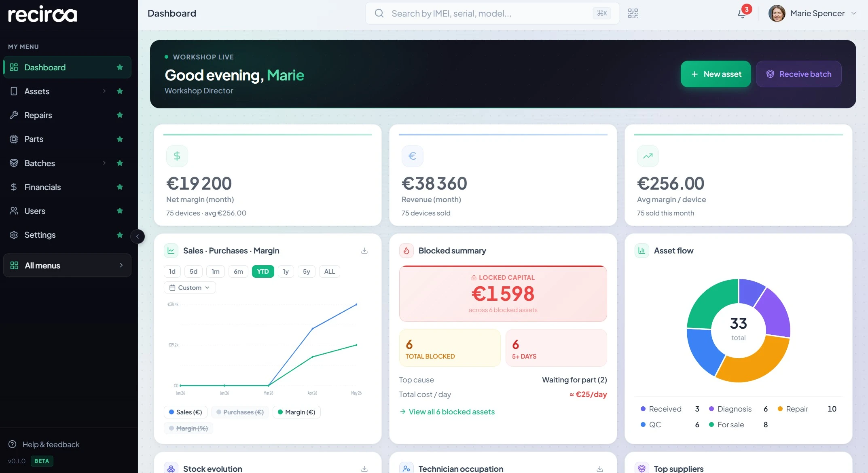Click the Asset flow bar chart icon
This screenshot has height=473, width=868.
[642, 251]
